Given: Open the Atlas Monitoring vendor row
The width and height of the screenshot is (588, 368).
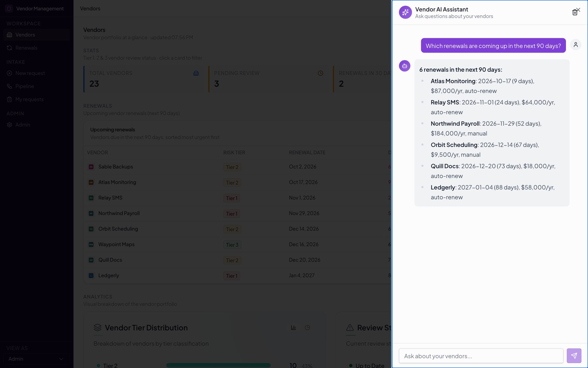Looking at the screenshot, I should (237, 182).
